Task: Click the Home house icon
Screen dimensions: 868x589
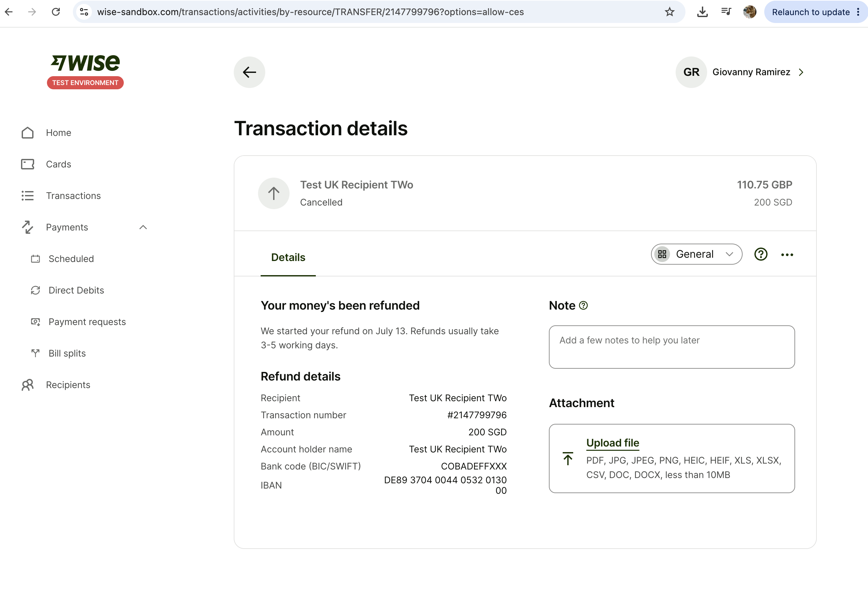Action: pyautogui.click(x=28, y=133)
